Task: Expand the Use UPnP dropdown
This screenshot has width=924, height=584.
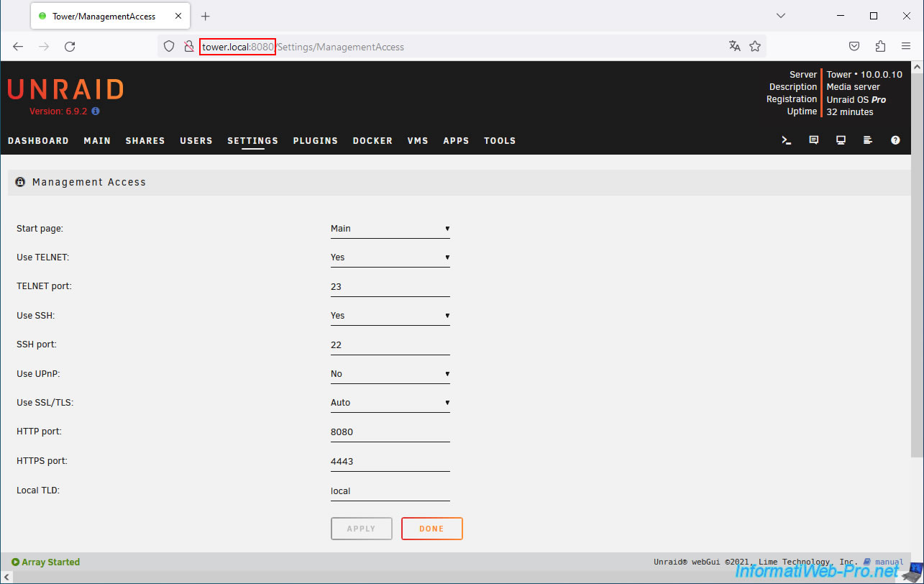Action: click(x=390, y=374)
